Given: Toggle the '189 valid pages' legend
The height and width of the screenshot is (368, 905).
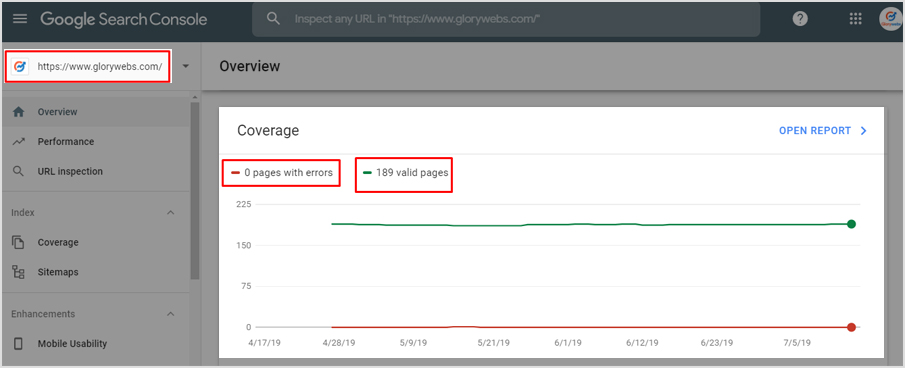Looking at the screenshot, I should click(x=405, y=172).
